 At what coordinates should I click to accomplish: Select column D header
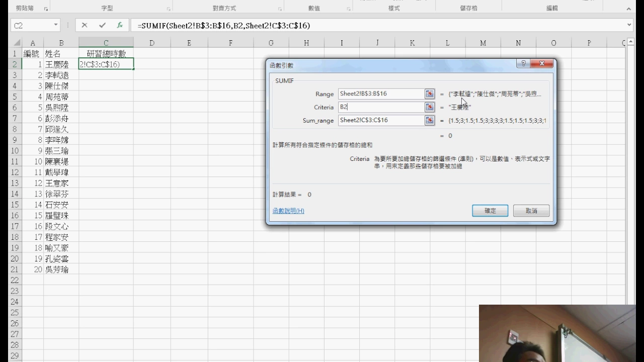point(151,43)
